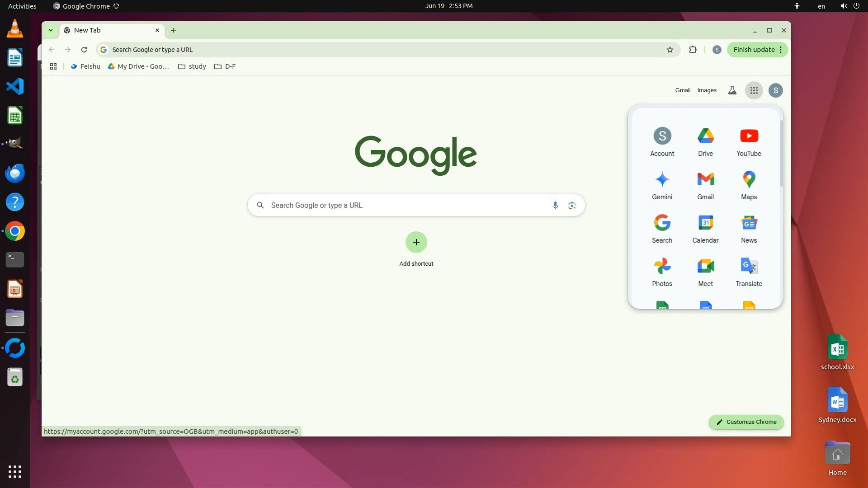Expand the tab search dropdown arrow

click(x=51, y=30)
